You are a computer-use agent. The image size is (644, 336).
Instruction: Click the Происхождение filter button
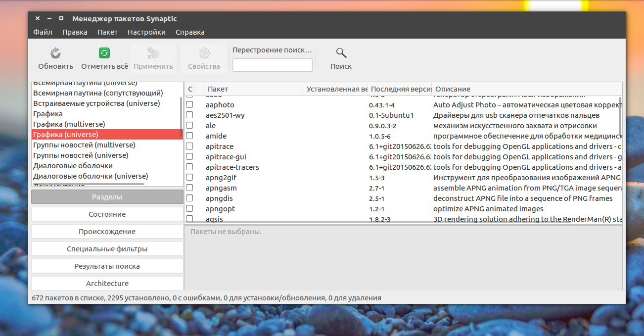(x=107, y=232)
